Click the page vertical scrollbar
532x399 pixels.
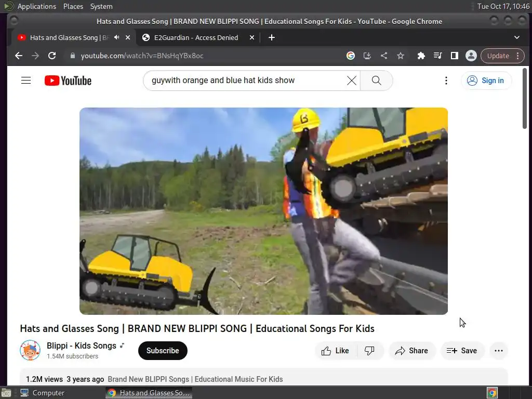(x=525, y=98)
